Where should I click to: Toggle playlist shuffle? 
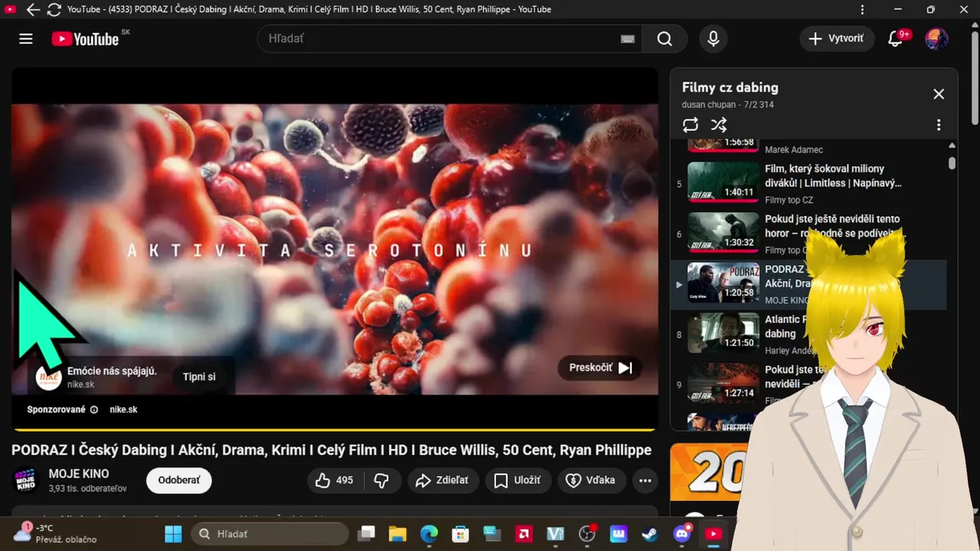point(719,125)
